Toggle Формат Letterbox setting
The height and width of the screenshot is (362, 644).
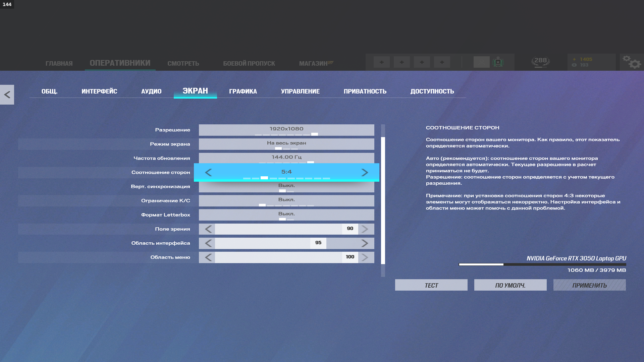[286, 215]
